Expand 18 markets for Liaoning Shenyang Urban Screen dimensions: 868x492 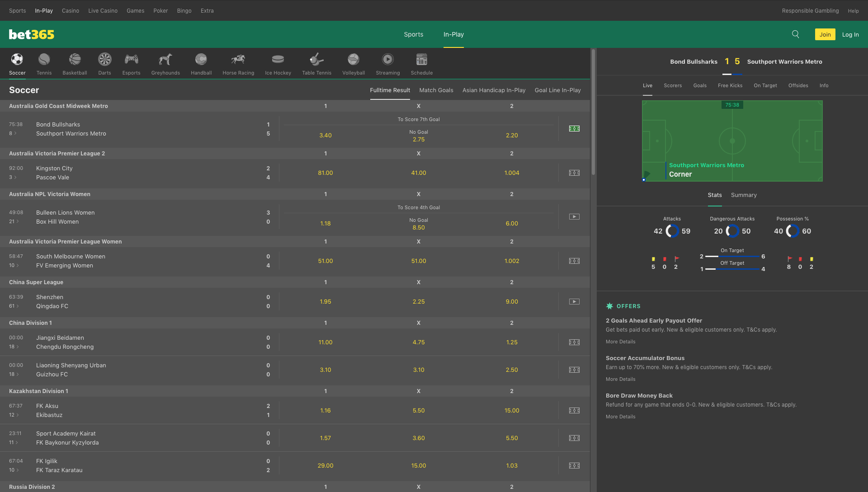point(14,374)
